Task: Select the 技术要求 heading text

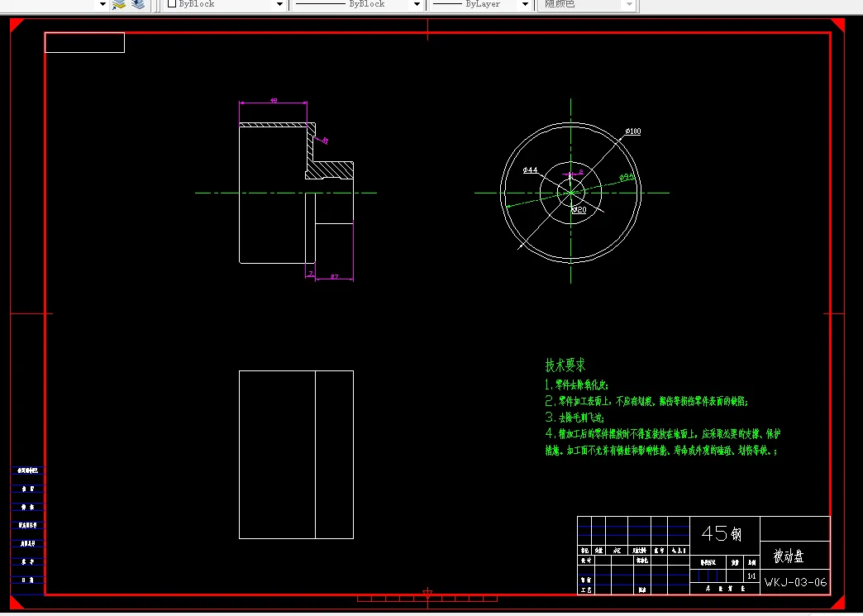Action: coord(565,365)
